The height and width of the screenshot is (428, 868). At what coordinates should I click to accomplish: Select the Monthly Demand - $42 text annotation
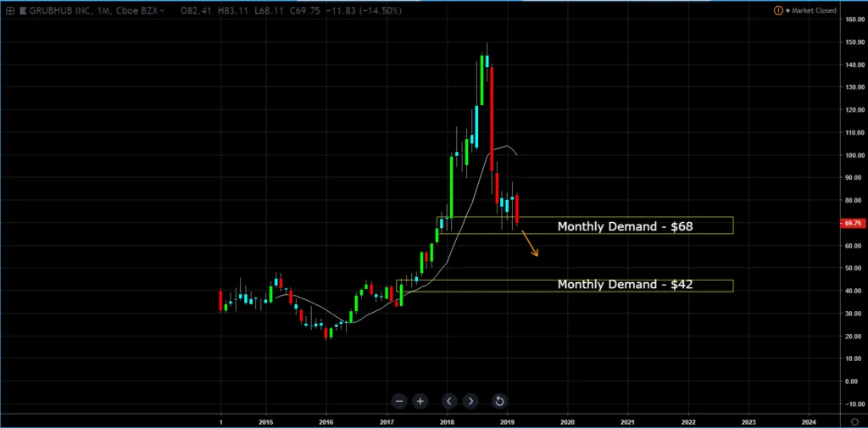[625, 285]
